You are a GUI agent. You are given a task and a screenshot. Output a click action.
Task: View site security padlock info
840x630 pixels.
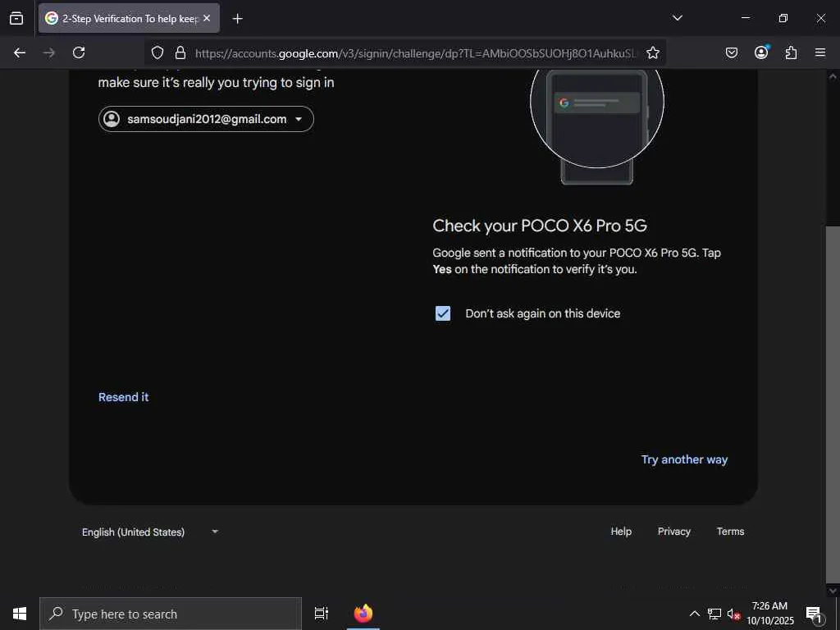click(x=180, y=52)
